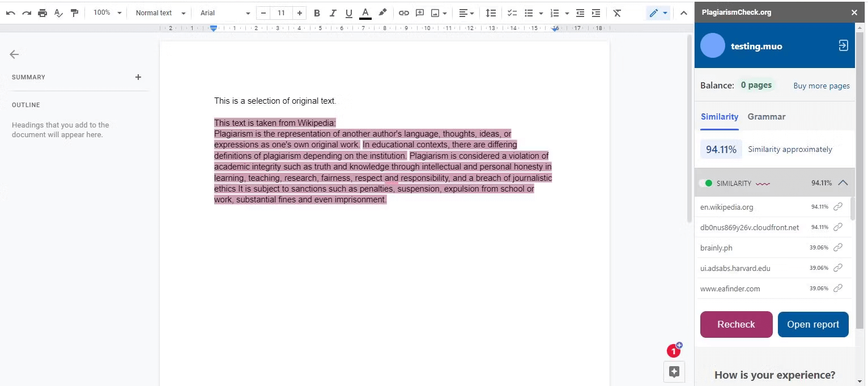Click the insert link icon
The image size is (868, 386).
403,13
